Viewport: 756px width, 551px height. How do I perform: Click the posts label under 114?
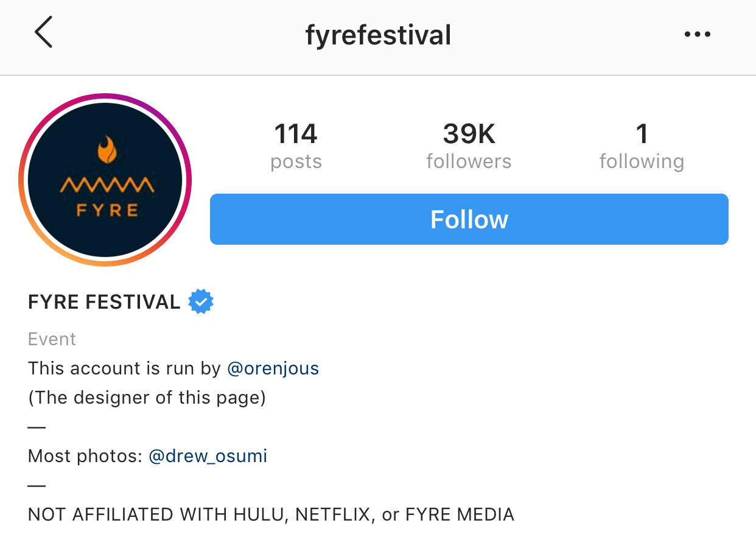[296, 161]
